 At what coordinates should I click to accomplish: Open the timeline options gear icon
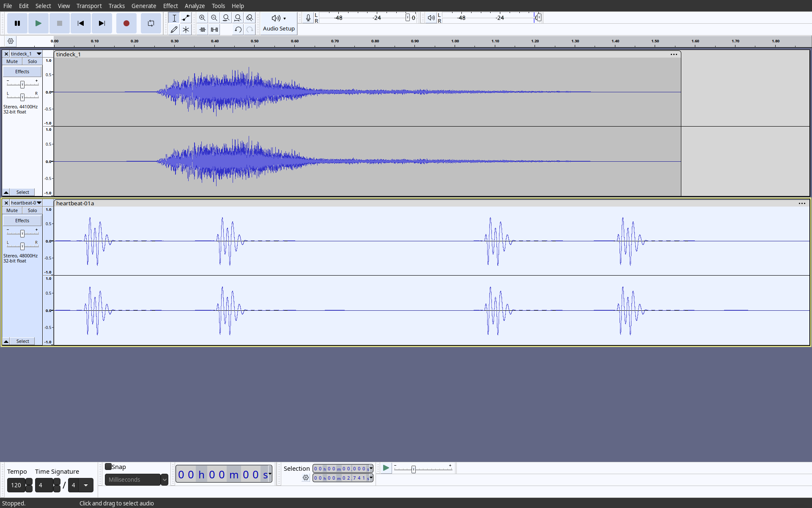pyautogui.click(x=11, y=41)
